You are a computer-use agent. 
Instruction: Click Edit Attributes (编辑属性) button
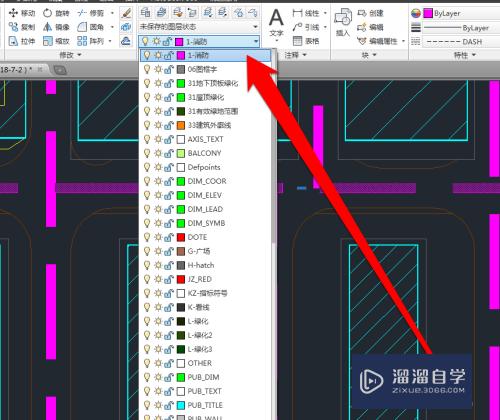381,41
